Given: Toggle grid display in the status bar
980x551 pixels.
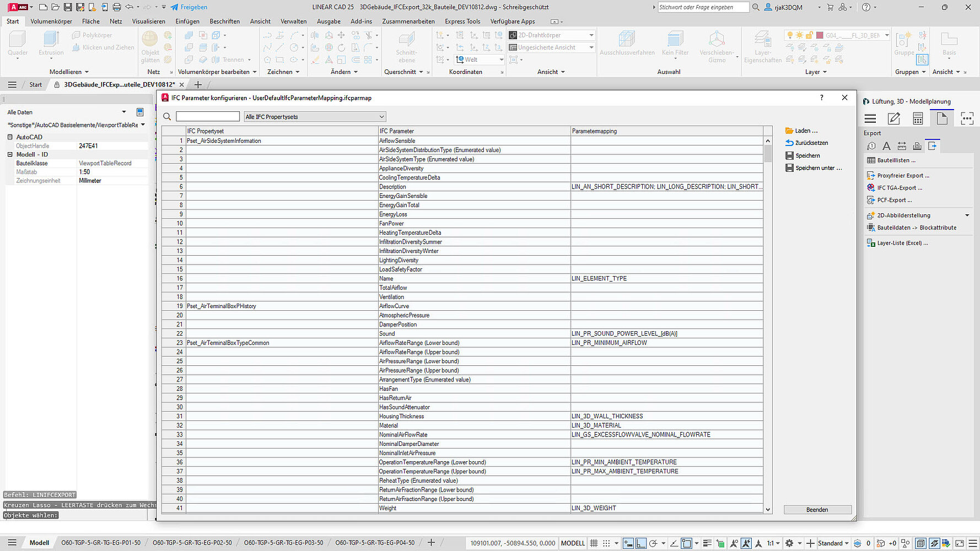Looking at the screenshot, I should click(x=594, y=543).
